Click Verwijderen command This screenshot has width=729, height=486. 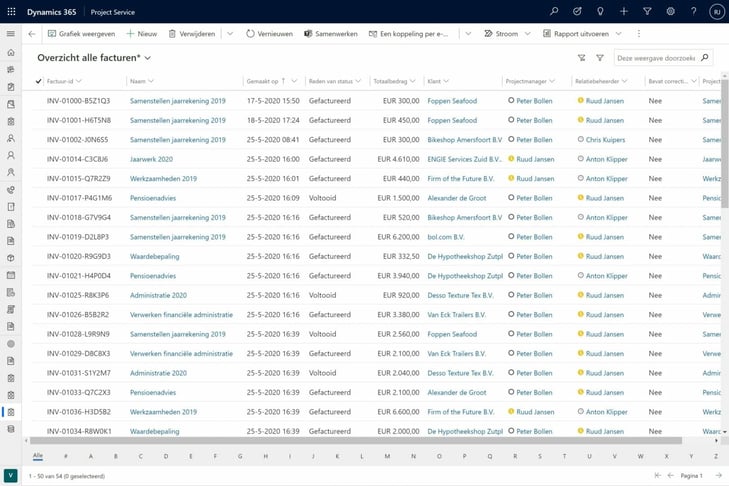[x=192, y=33]
